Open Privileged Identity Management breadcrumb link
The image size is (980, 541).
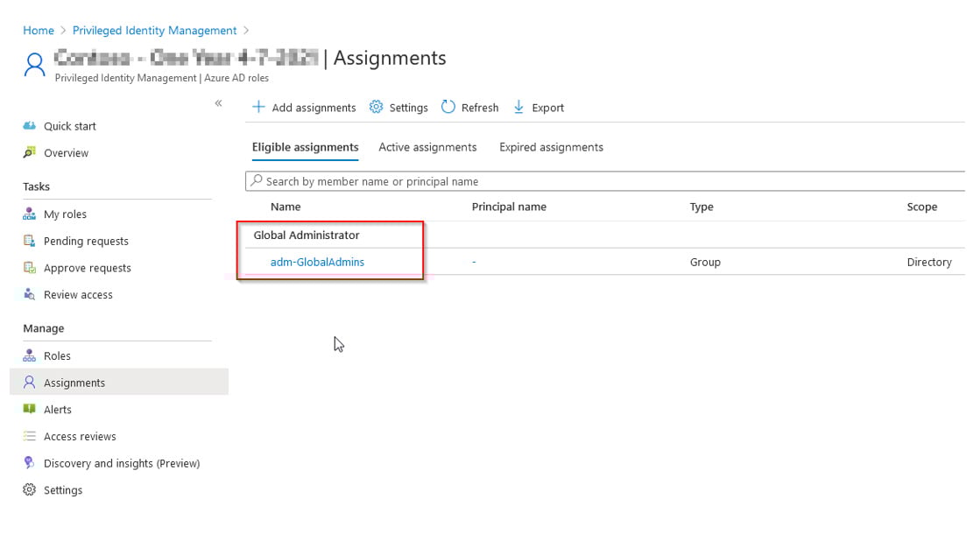pyautogui.click(x=154, y=30)
